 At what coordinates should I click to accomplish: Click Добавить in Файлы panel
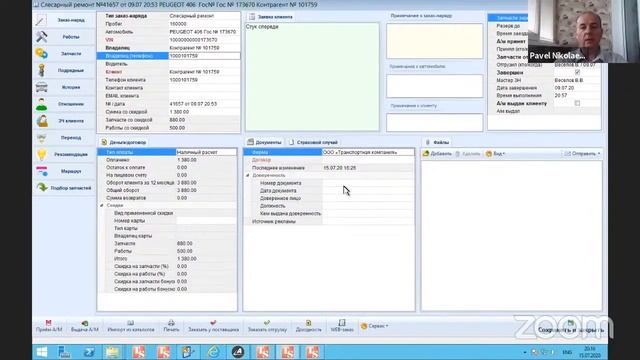[437, 154]
